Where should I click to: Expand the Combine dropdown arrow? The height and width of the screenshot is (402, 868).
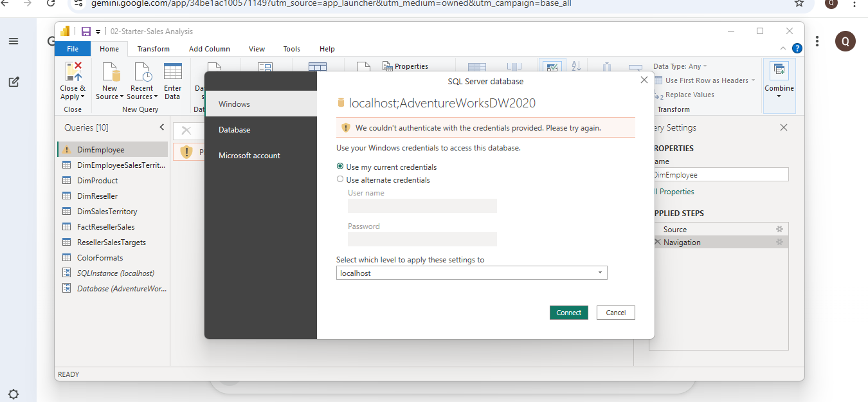779,97
